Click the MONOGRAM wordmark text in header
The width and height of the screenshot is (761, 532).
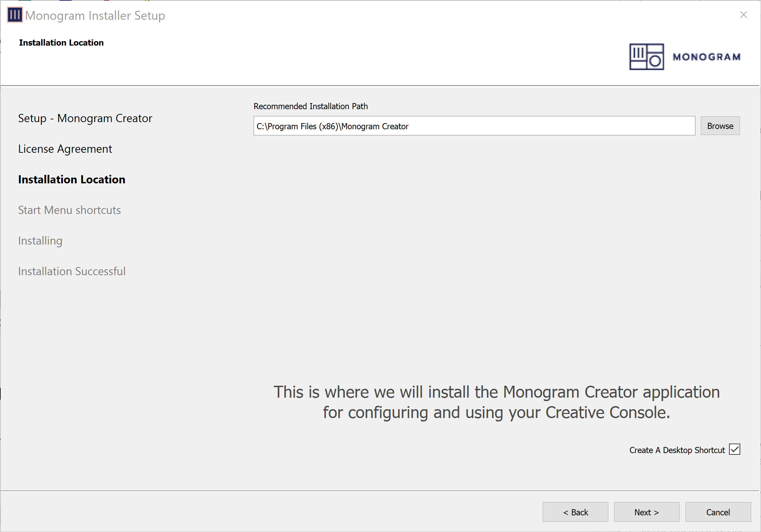point(706,57)
